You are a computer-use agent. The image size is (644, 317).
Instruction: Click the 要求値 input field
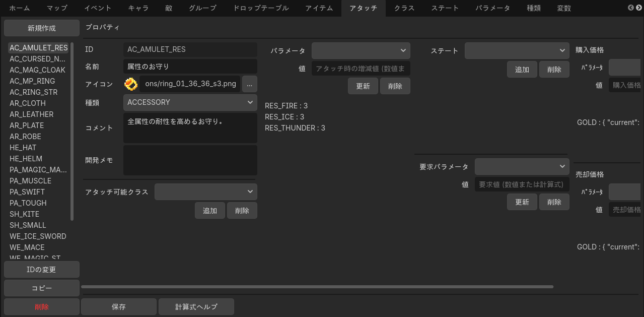pos(522,184)
